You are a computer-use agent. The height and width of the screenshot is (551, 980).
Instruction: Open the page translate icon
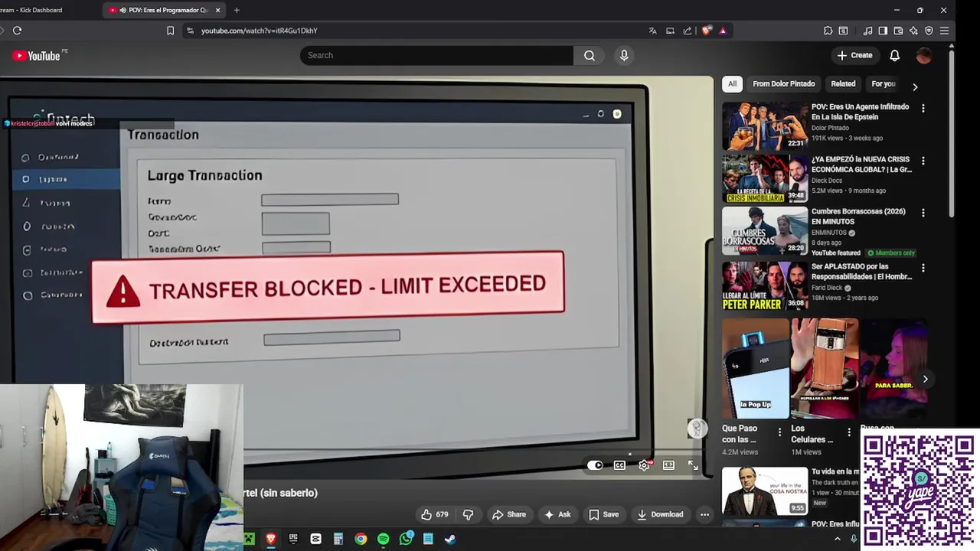(652, 31)
